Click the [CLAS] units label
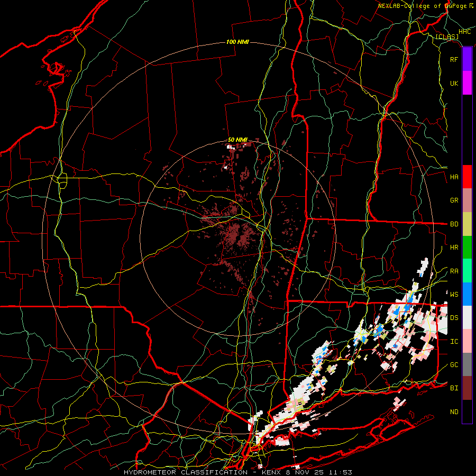The width and height of the screenshot is (476, 476). pyautogui.click(x=447, y=36)
